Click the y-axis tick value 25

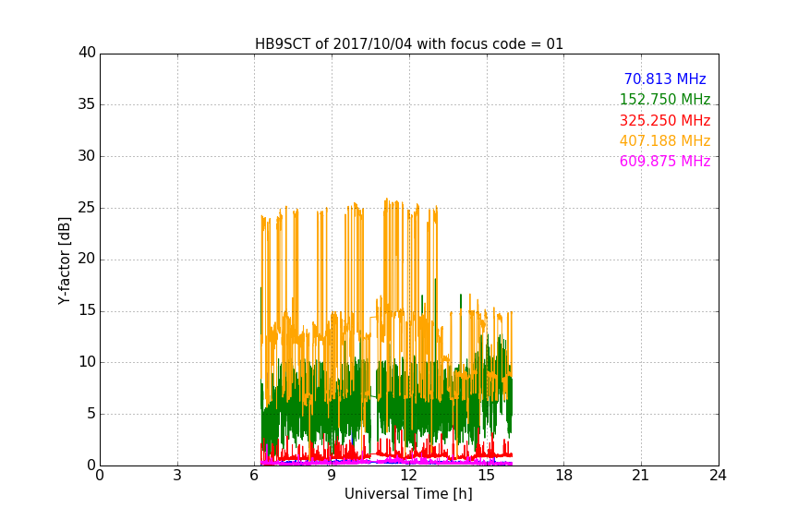coord(87,208)
